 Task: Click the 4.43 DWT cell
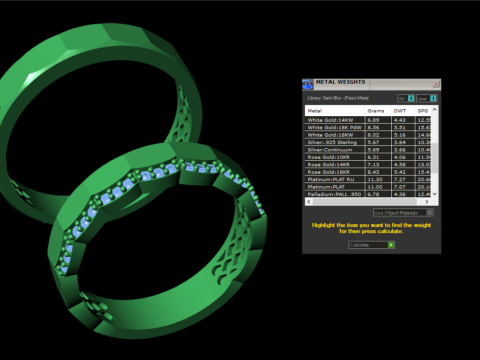coord(403,120)
